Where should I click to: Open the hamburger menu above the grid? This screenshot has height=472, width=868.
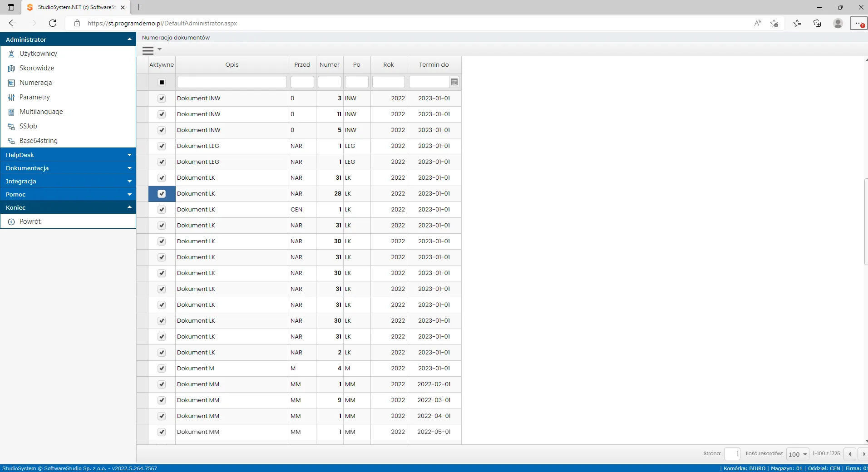pyautogui.click(x=148, y=50)
